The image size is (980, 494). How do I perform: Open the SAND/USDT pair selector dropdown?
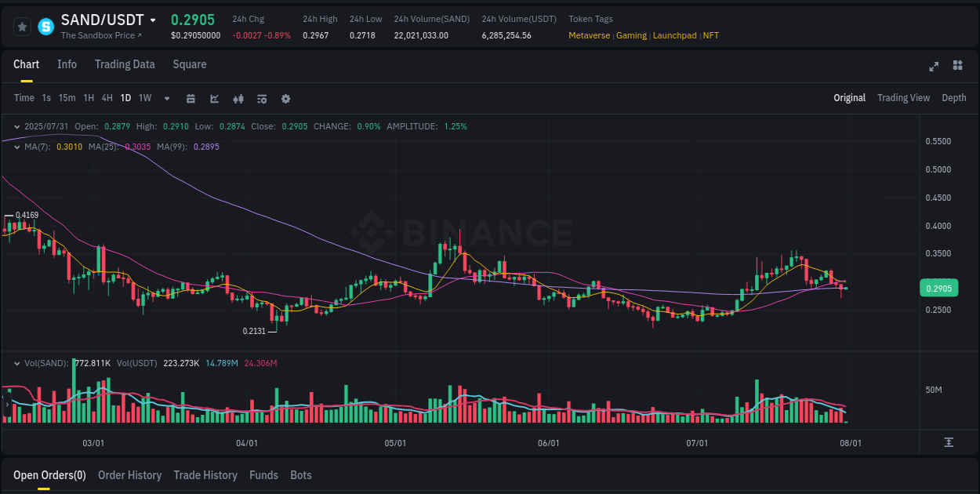(154, 20)
